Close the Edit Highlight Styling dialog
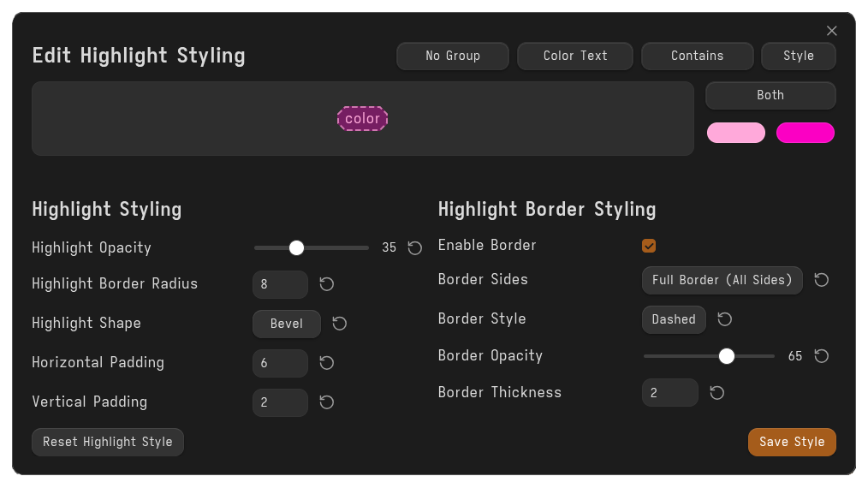This screenshot has height=488, width=868. [831, 31]
